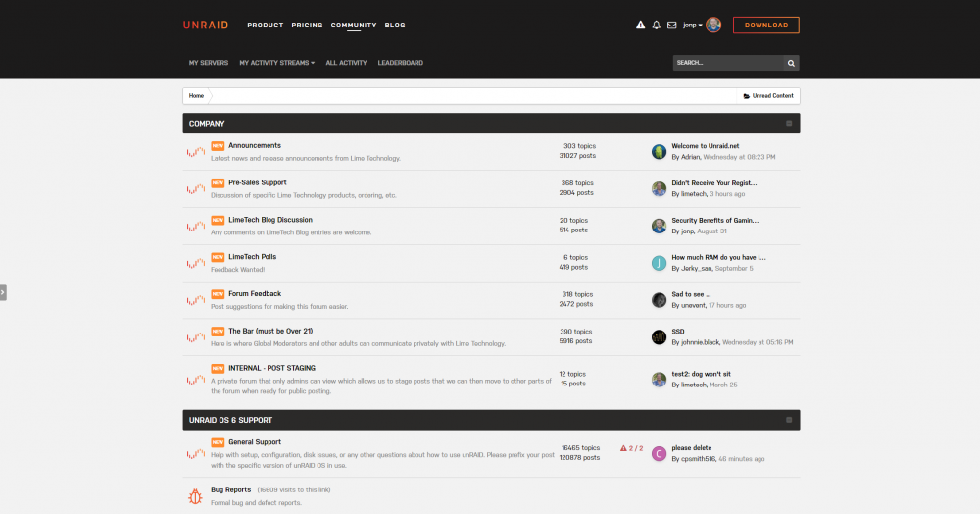This screenshot has width=980, height=514.
Task: Open the notifications bell icon
Action: [656, 25]
